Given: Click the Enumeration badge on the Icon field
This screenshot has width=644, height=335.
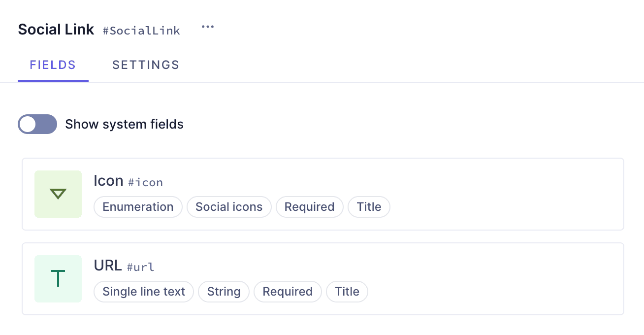Looking at the screenshot, I should [138, 207].
